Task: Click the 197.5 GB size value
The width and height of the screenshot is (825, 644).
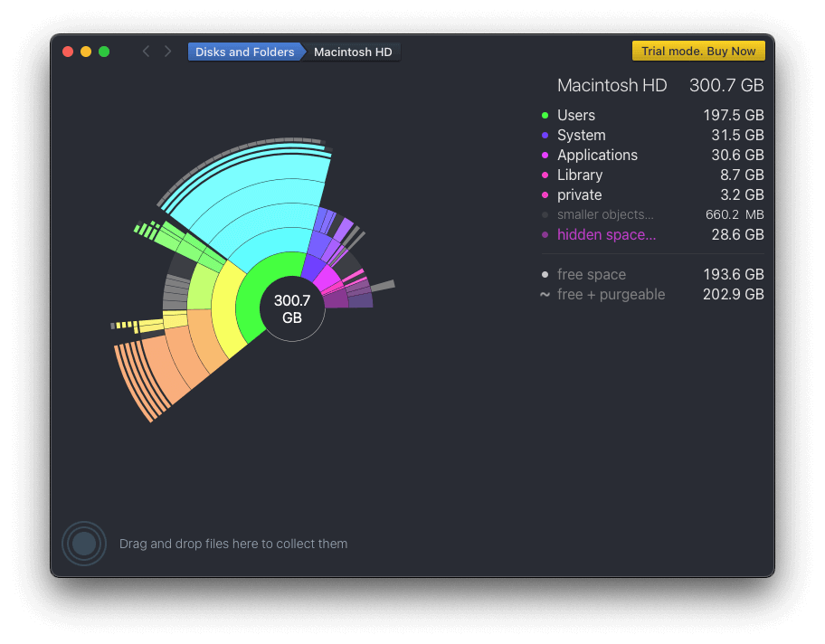Action: 734,115
